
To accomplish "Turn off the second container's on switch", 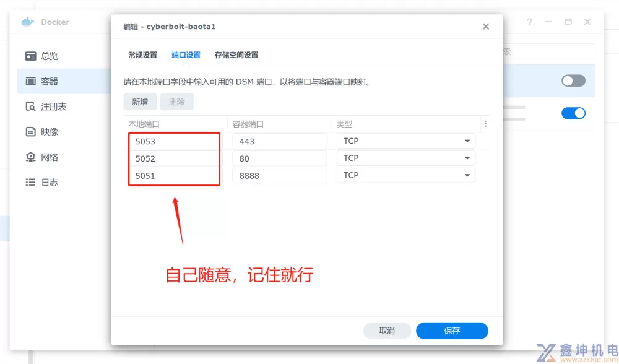I will pos(573,113).
